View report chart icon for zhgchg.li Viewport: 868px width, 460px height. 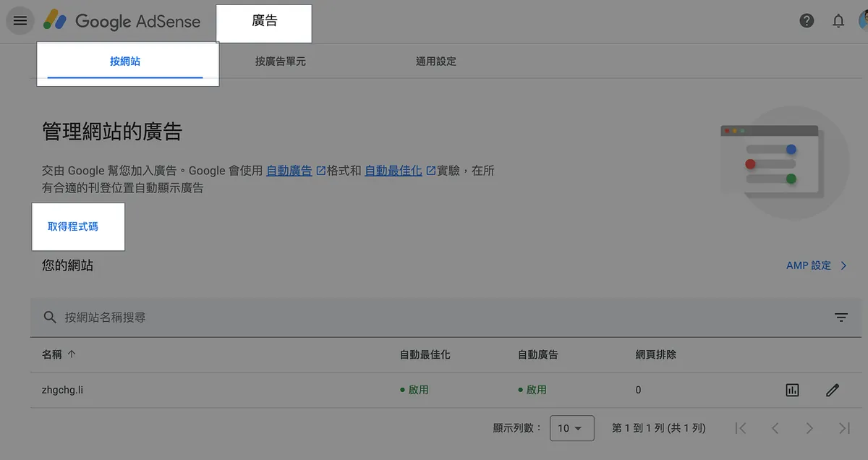click(792, 391)
